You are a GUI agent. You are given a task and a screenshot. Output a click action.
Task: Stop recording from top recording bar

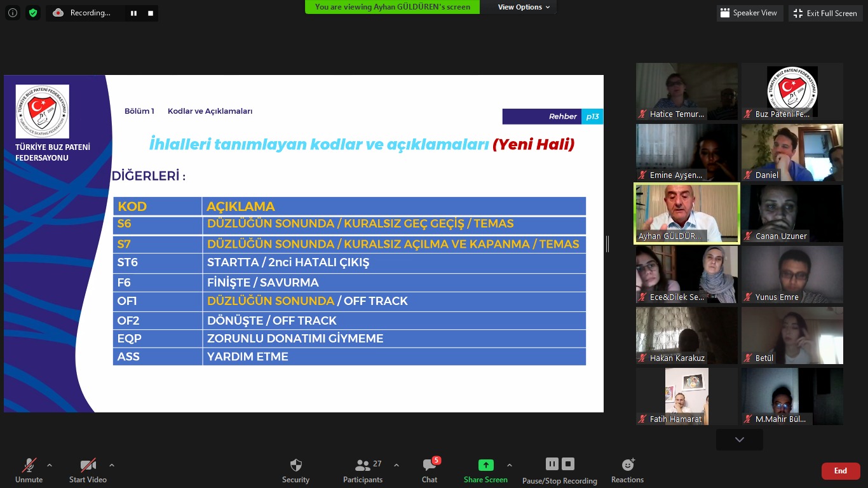coord(151,13)
